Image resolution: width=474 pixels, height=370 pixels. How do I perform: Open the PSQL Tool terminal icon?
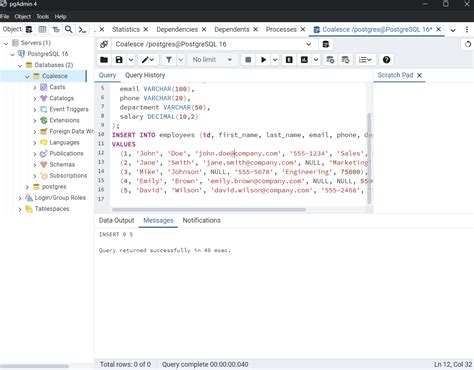[x=82, y=30]
